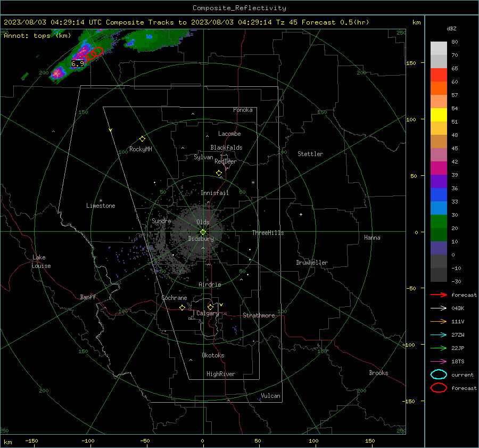Select the magenta swatch above 39 dBZ
Screen dimensions: 479x448
(x=439, y=168)
